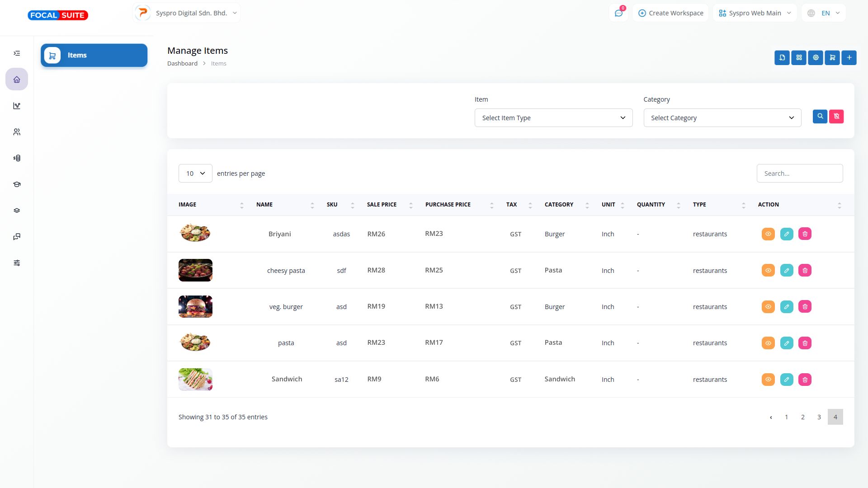
Task: Delete the Sandwich item
Action: [805, 380]
